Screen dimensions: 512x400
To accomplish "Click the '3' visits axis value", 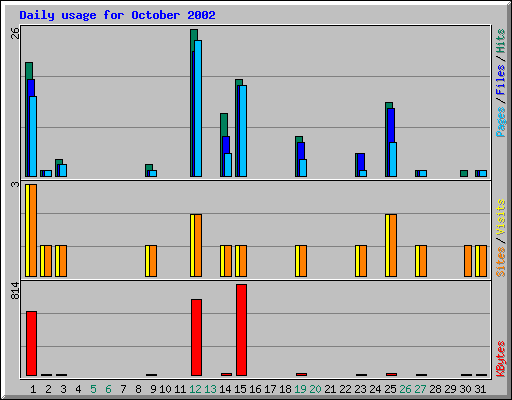I will pos(15,184).
